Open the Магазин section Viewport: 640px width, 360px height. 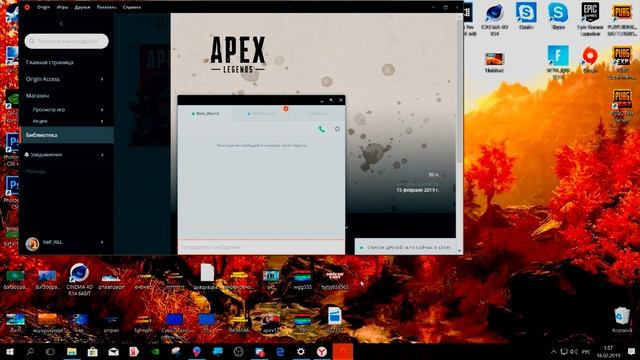38,96
